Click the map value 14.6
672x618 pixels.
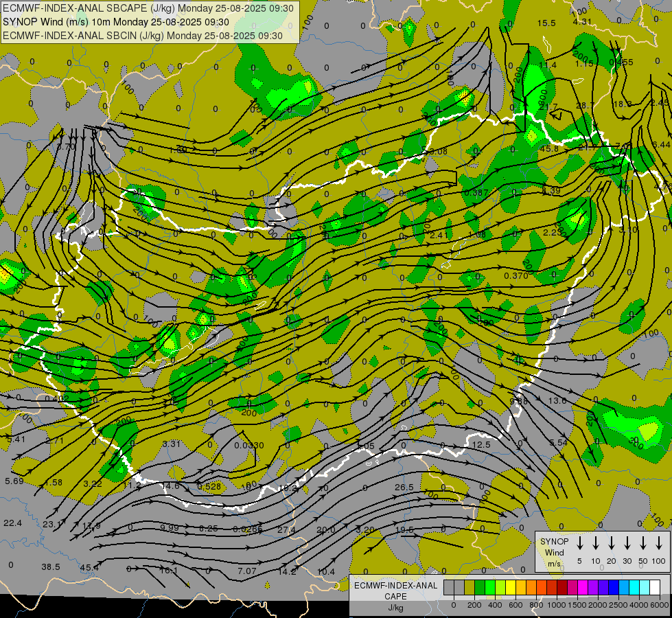click(170, 485)
